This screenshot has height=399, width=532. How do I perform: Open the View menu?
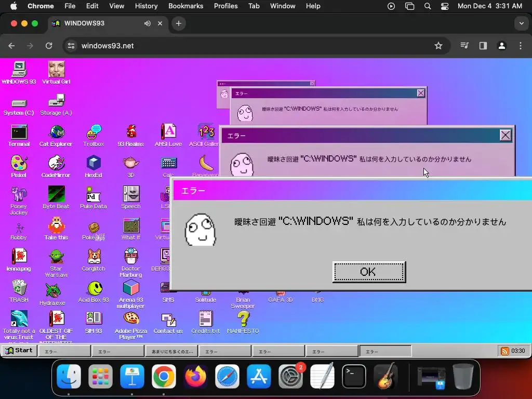click(x=116, y=6)
